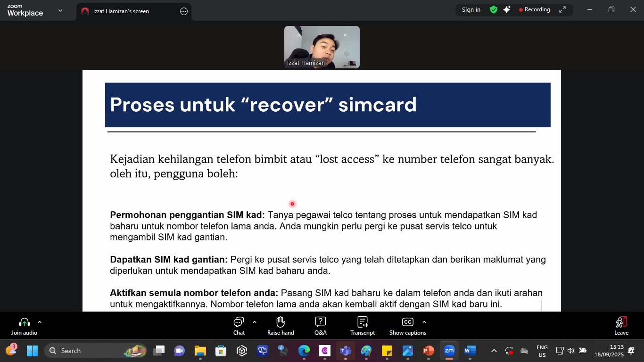644x362 pixels.
Task: Leave the Zoom meeting
Action: [621, 326]
